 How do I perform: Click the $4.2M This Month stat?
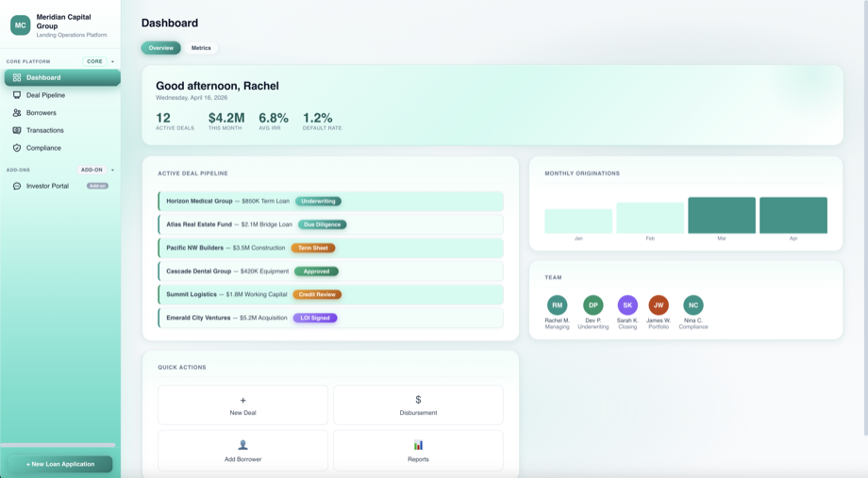(x=226, y=122)
